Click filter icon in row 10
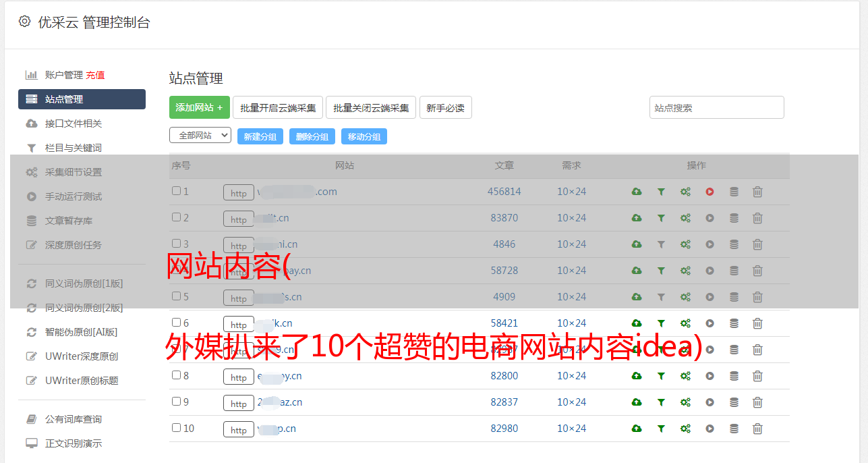The height and width of the screenshot is (463, 868). [x=661, y=429]
